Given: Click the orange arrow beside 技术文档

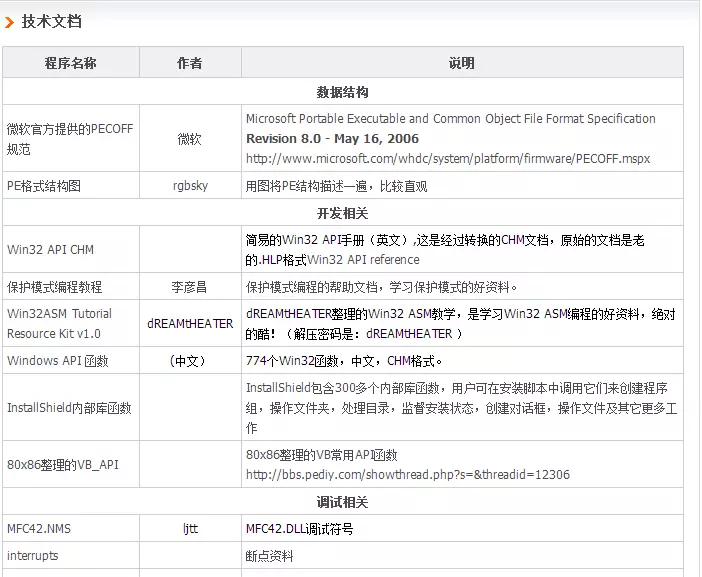Looking at the screenshot, I should pos(9,22).
